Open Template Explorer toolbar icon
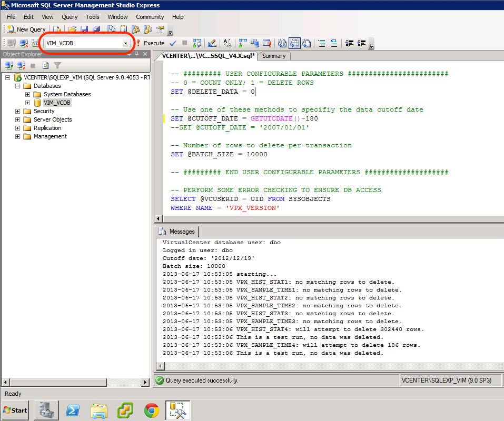 tap(148, 29)
